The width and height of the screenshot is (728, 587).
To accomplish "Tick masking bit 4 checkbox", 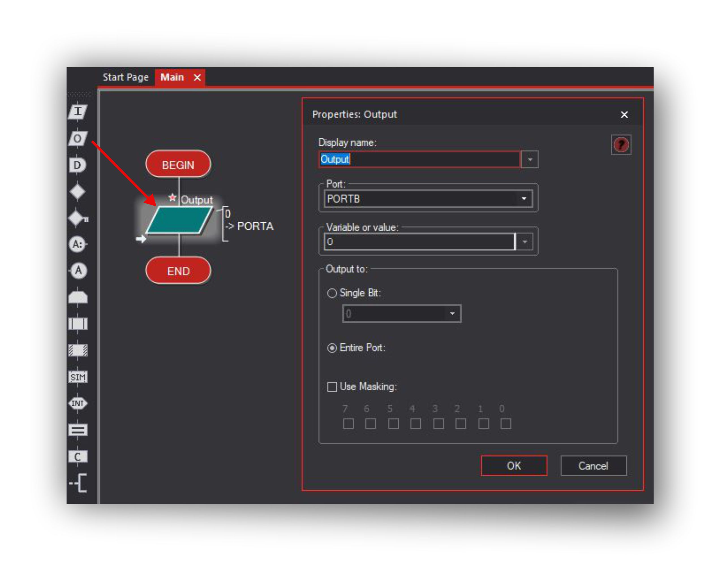I will [x=416, y=424].
